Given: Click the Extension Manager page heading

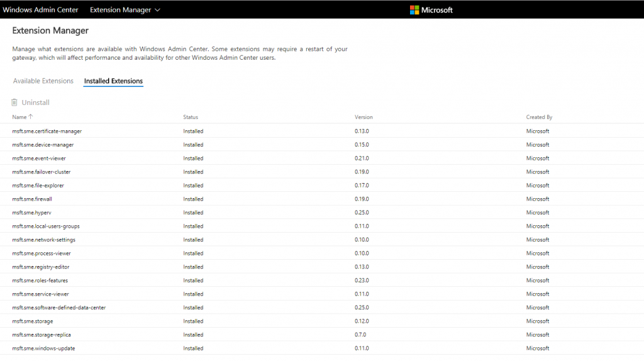Looking at the screenshot, I should point(50,30).
